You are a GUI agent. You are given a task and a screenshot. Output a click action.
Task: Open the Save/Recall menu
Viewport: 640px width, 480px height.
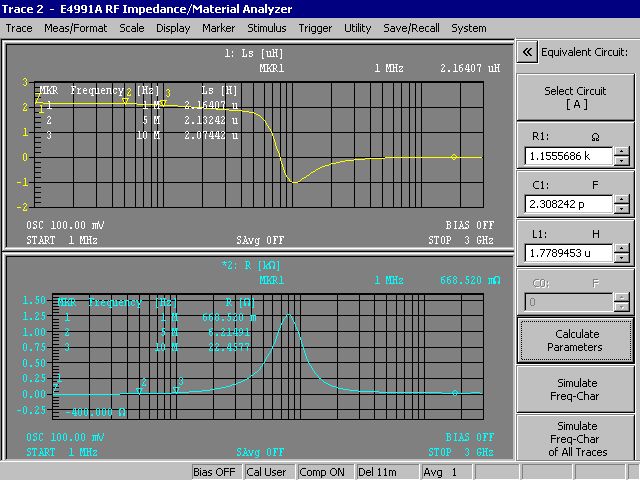[409, 28]
